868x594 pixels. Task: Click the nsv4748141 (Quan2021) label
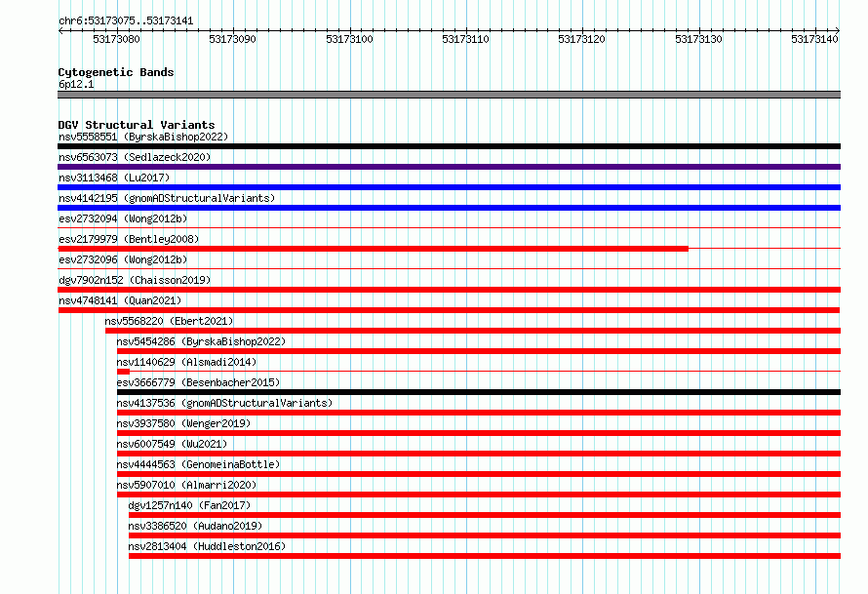point(120,300)
